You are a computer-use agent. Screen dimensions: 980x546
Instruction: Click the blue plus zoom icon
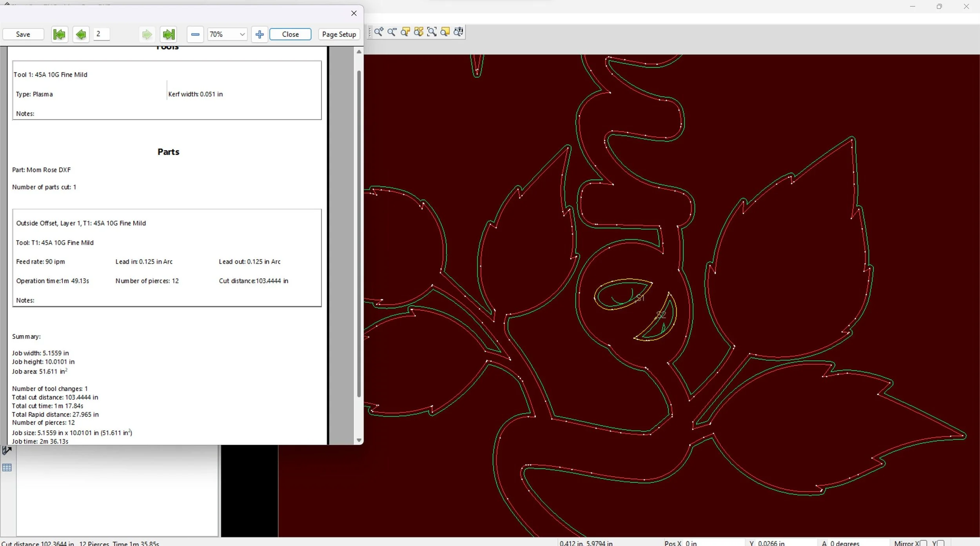259,34
